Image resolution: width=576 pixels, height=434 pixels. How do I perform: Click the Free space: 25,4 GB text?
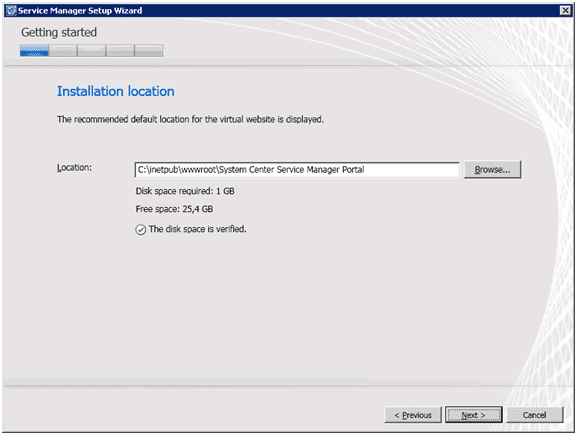pos(174,209)
